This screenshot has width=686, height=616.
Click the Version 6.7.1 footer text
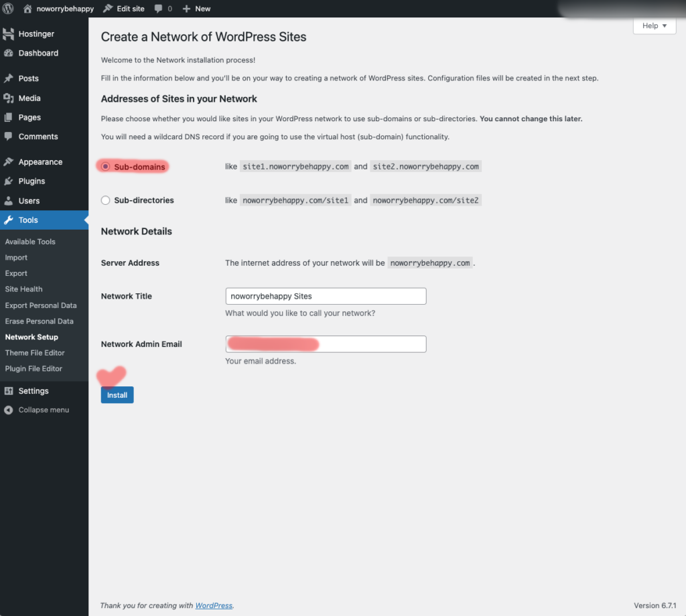(655, 605)
